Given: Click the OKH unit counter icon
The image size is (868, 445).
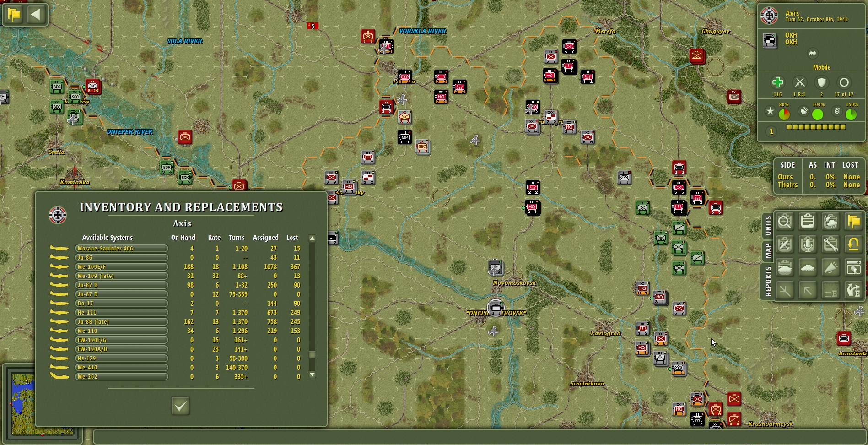Looking at the screenshot, I should coord(770,40).
